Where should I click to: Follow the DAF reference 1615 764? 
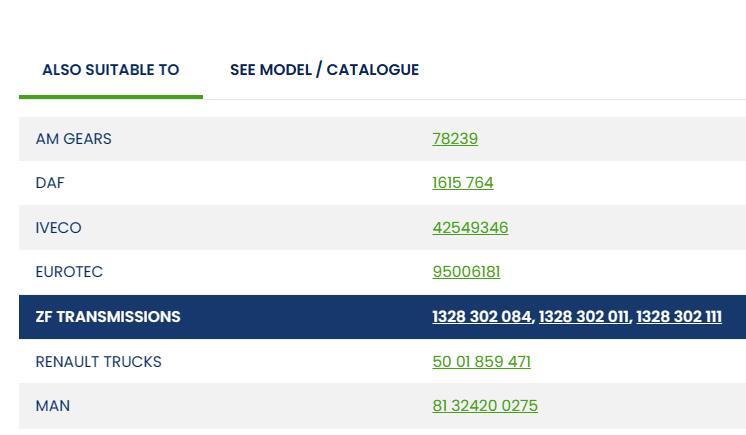(463, 183)
